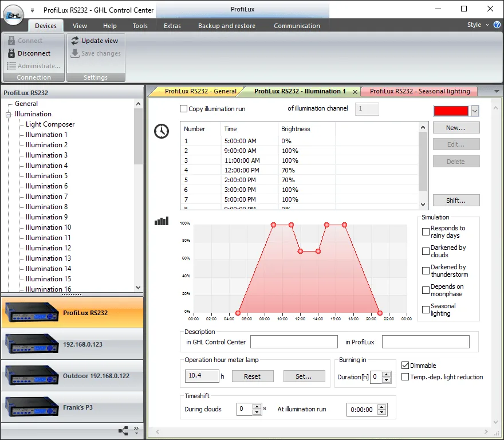Viewport: 504px width, 440px height.
Task: Click the Shift... button
Action: [x=456, y=201]
